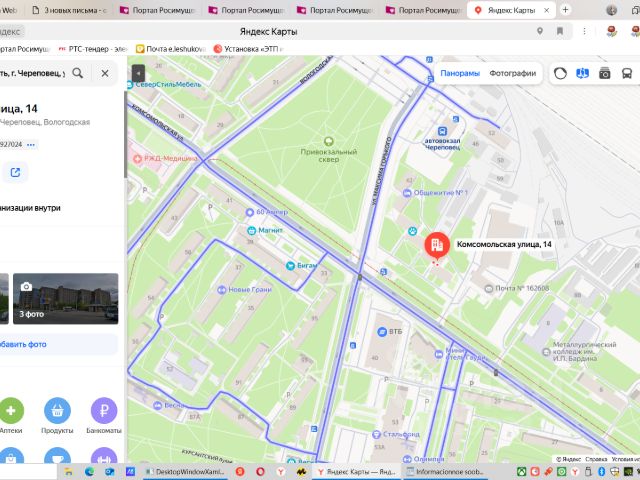
Task: Click the СеверСтильМебель marker
Action: [x=130, y=84]
